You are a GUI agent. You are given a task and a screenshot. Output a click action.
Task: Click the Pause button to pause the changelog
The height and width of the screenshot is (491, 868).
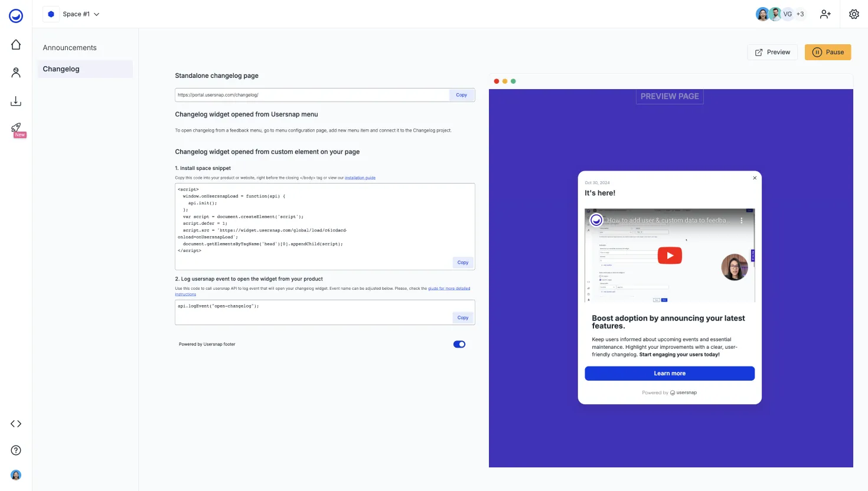(x=828, y=52)
